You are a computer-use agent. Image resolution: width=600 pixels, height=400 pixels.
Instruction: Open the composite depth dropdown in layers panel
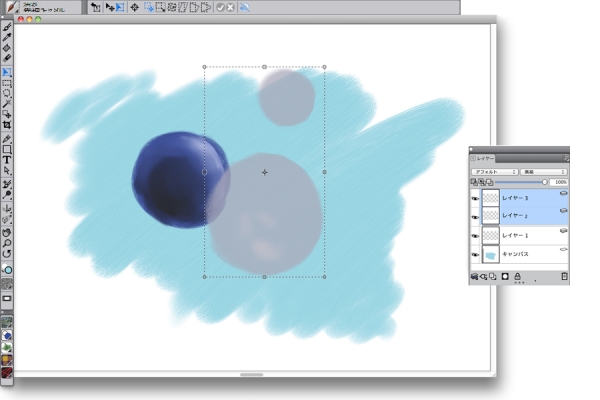pyautogui.click(x=545, y=172)
